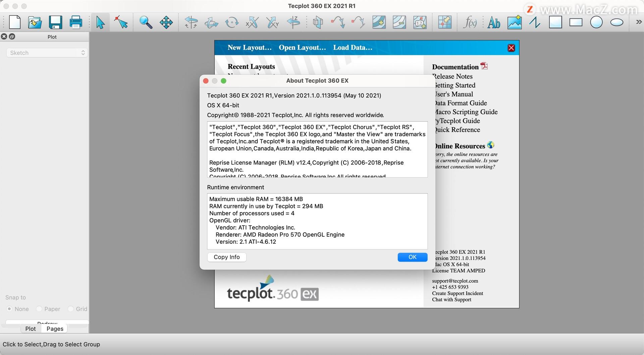This screenshot has width=644, height=355.
Task: Click the Documentation PDF icon
Action: pos(484,66)
